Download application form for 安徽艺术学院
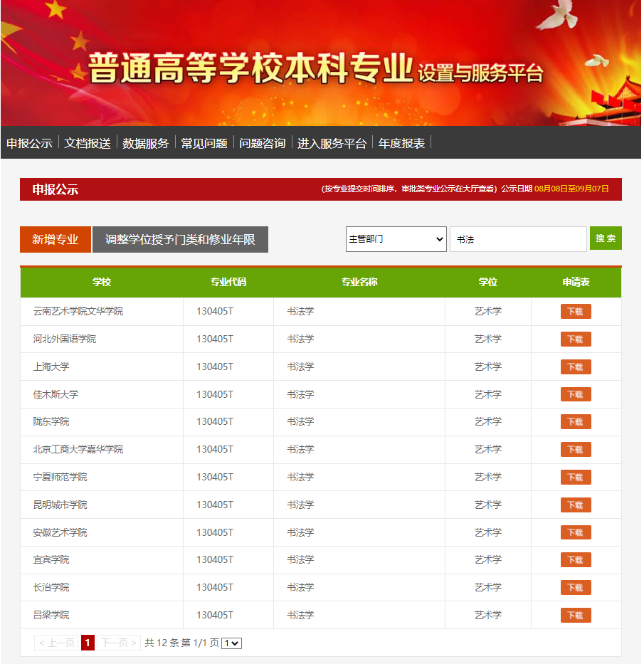Screen dimensions: 644x664 click(576, 533)
